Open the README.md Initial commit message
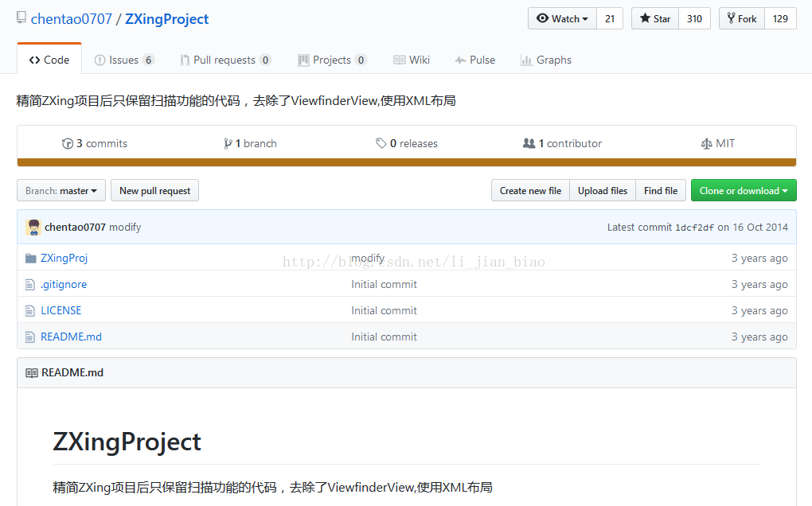Viewport: 812px width, 506px height. [x=384, y=337]
